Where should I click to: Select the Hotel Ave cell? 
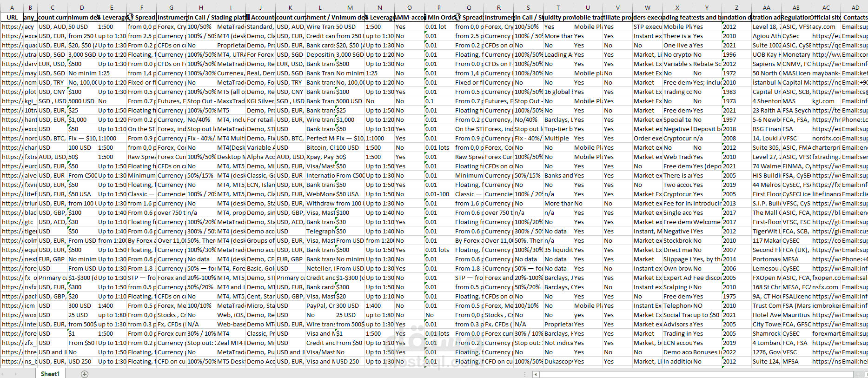766,315
